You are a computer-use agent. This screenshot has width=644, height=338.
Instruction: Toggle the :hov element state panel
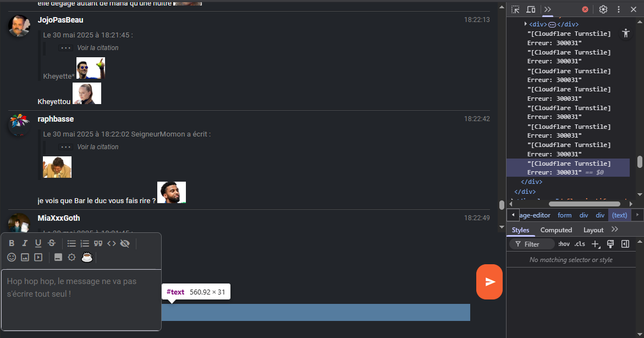pyautogui.click(x=564, y=244)
